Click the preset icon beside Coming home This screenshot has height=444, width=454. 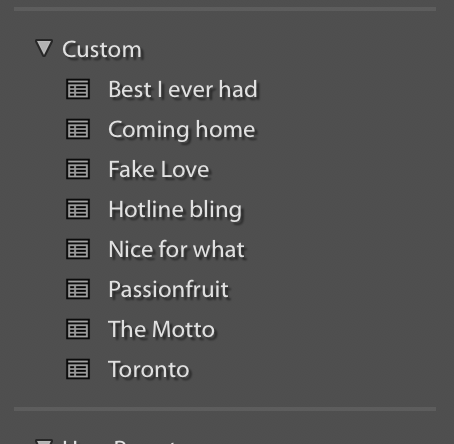coord(78,129)
